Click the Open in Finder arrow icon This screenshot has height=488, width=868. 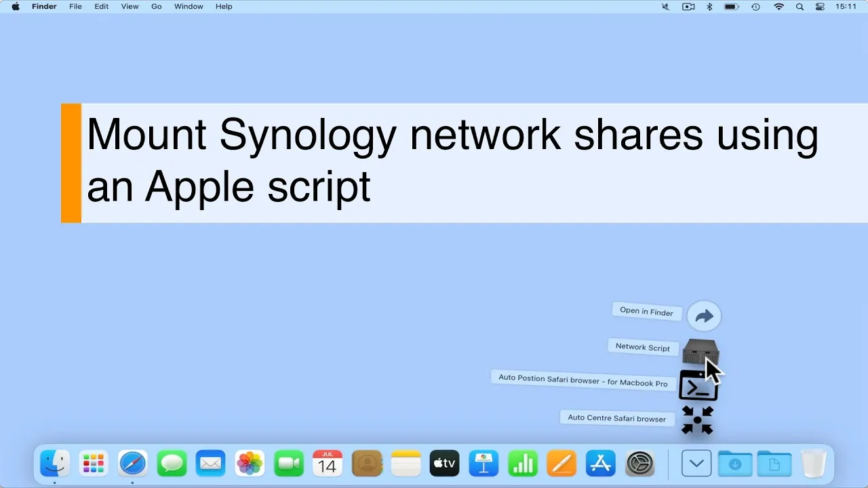point(704,316)
